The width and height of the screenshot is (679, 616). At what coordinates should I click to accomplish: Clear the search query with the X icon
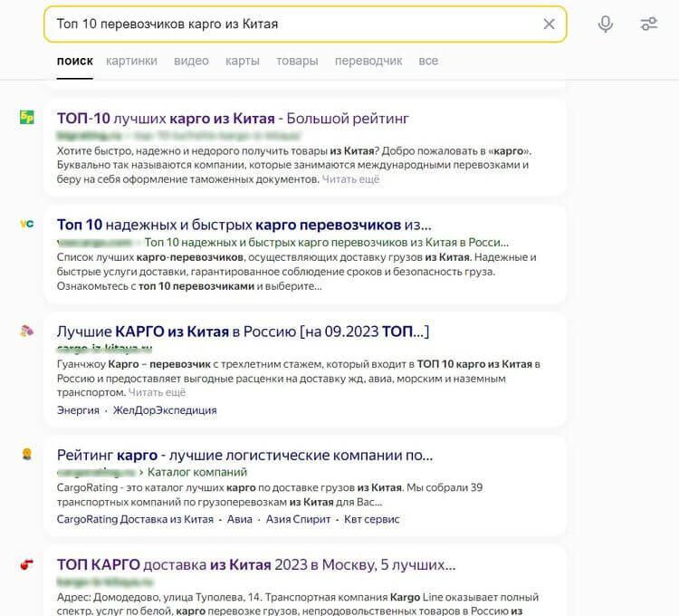(x=549, y=24)
